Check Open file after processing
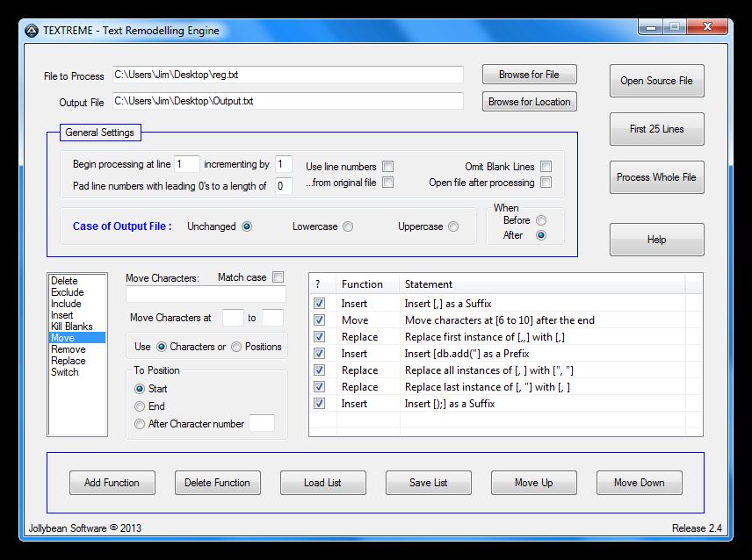This screenshot has height=560, width=752. point(546,183)
